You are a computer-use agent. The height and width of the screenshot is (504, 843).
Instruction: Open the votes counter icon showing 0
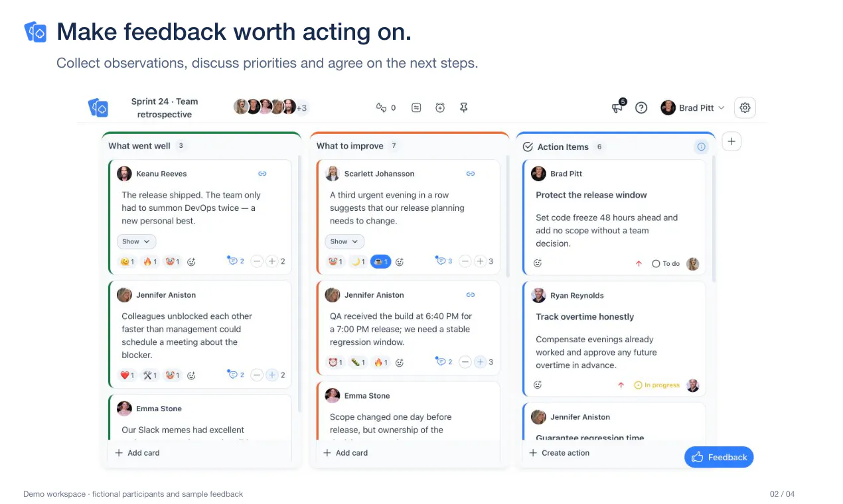pos(386,107)
